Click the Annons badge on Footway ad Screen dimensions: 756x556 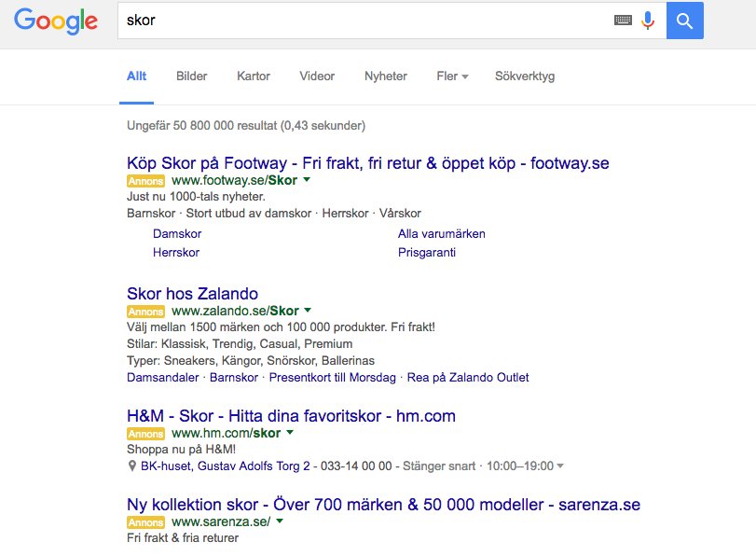[x=145, y=181]
